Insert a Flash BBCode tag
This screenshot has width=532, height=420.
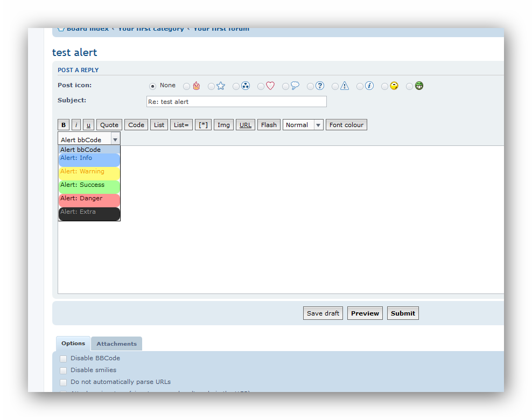pyautogui.click(x=269, y=125)
